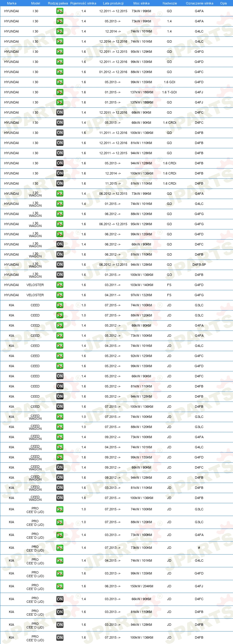233x644 pixels.
Task: Click the Nadwozie column header
Action: [170, 3]
